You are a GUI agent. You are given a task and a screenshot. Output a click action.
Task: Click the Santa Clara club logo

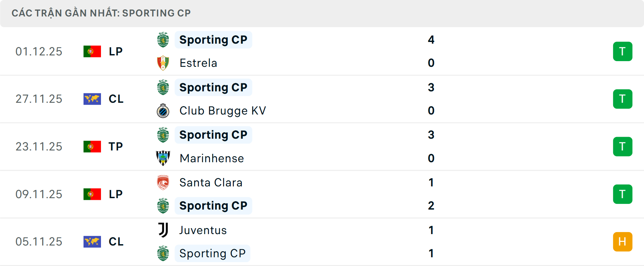(x=163, y=182)
